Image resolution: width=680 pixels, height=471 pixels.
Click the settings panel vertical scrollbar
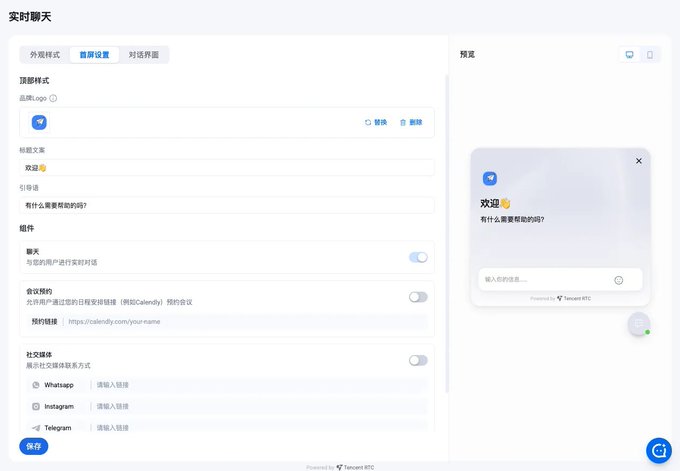[446, 233]
